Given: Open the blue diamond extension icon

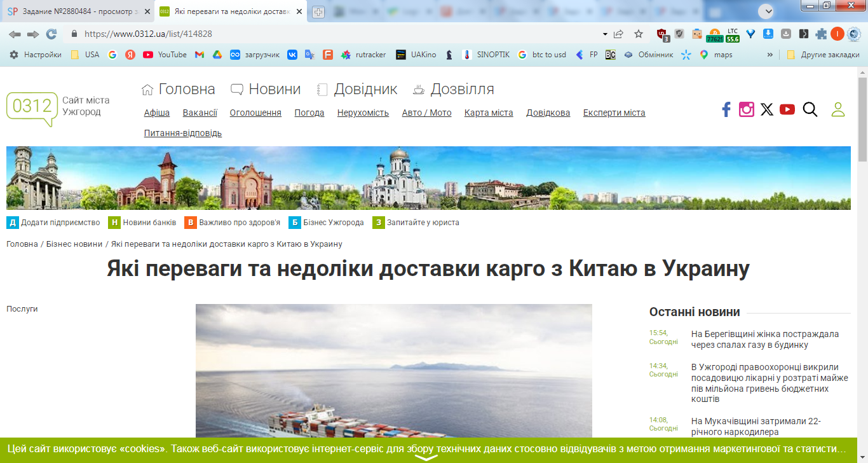Looking at the screenshot, I should coord(750,34).
